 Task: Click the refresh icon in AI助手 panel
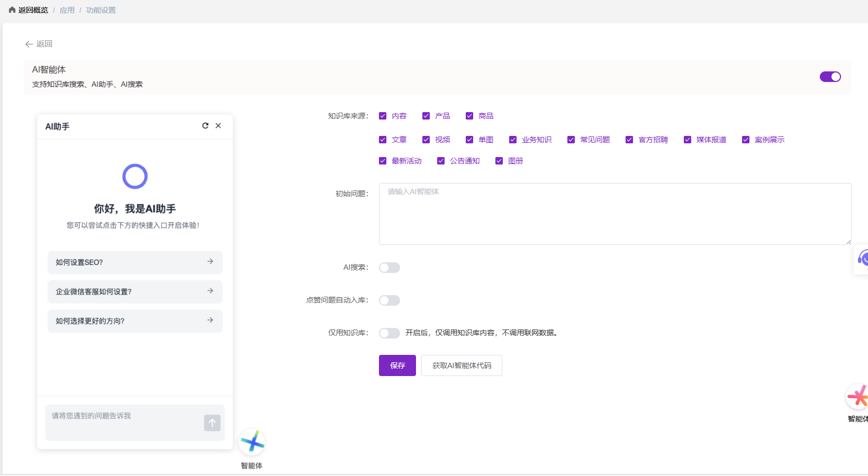pos(205,126)
